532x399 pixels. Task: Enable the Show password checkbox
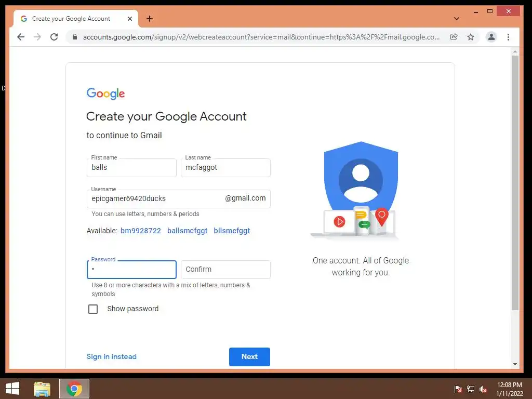93,309
